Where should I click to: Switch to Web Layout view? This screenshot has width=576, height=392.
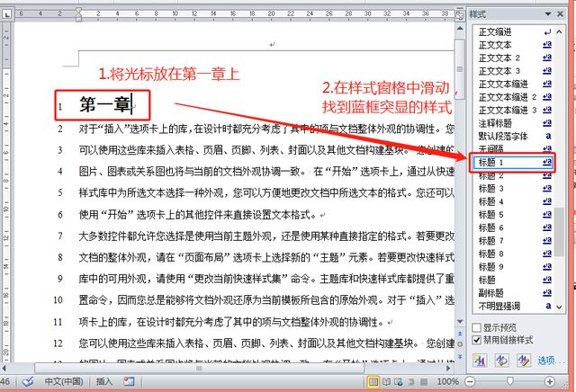398,382
